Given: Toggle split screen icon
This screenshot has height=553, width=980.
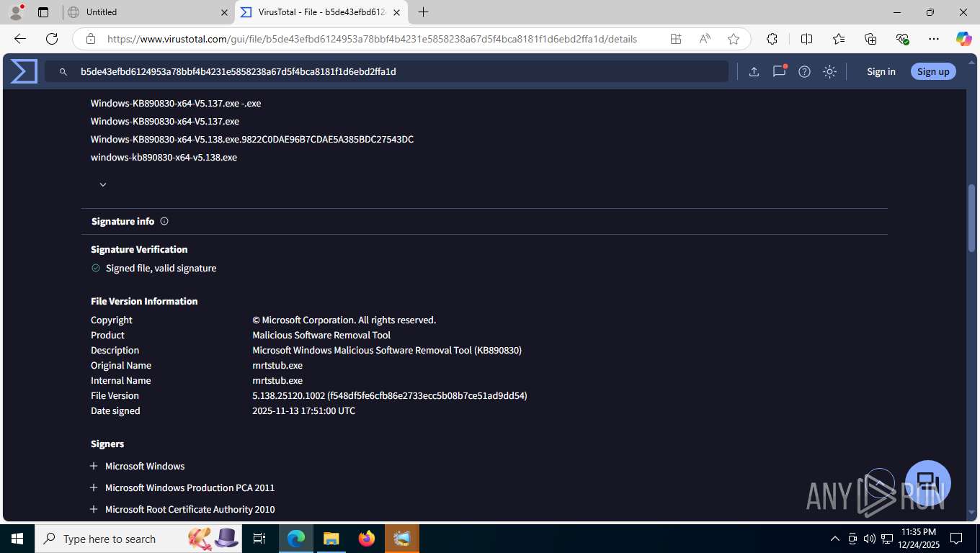Looking at the screenshot, I should click(807, 39).
